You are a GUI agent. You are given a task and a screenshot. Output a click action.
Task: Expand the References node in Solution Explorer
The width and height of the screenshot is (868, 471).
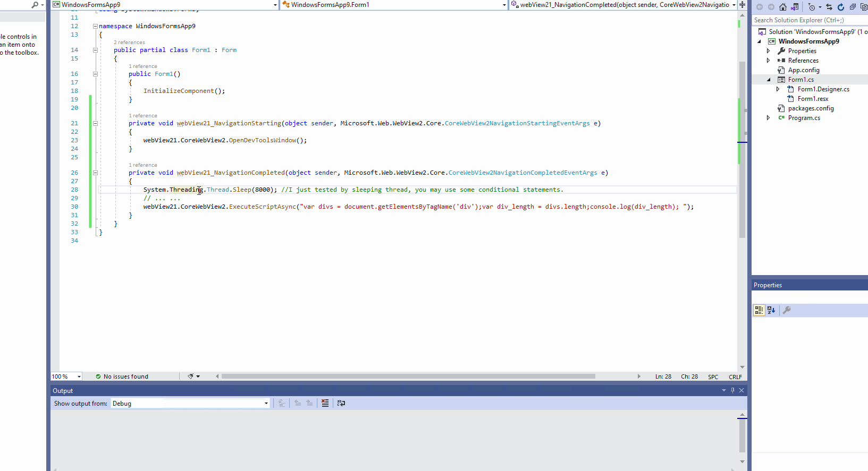coord(768,61)
